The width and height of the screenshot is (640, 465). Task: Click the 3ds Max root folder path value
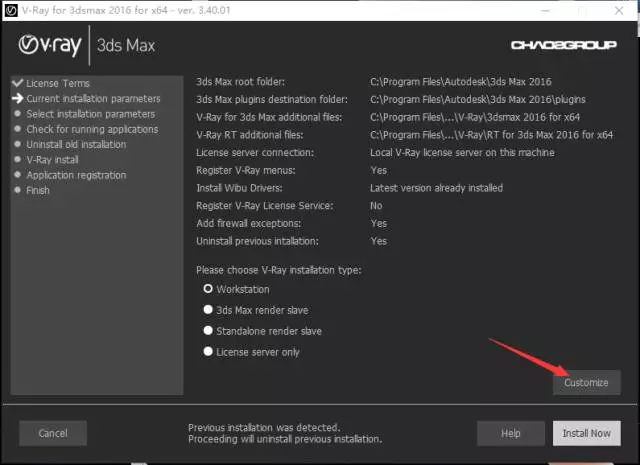[x=461, y=82]
